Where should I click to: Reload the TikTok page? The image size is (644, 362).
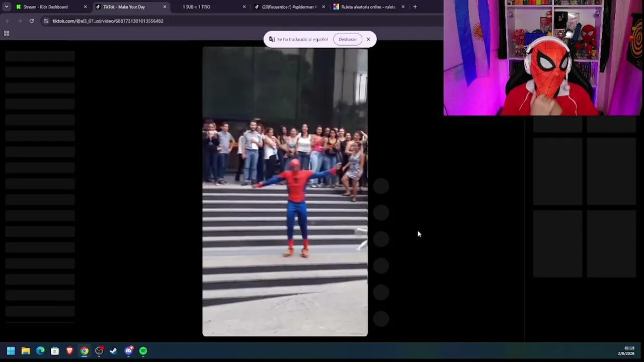click(32, 21)
